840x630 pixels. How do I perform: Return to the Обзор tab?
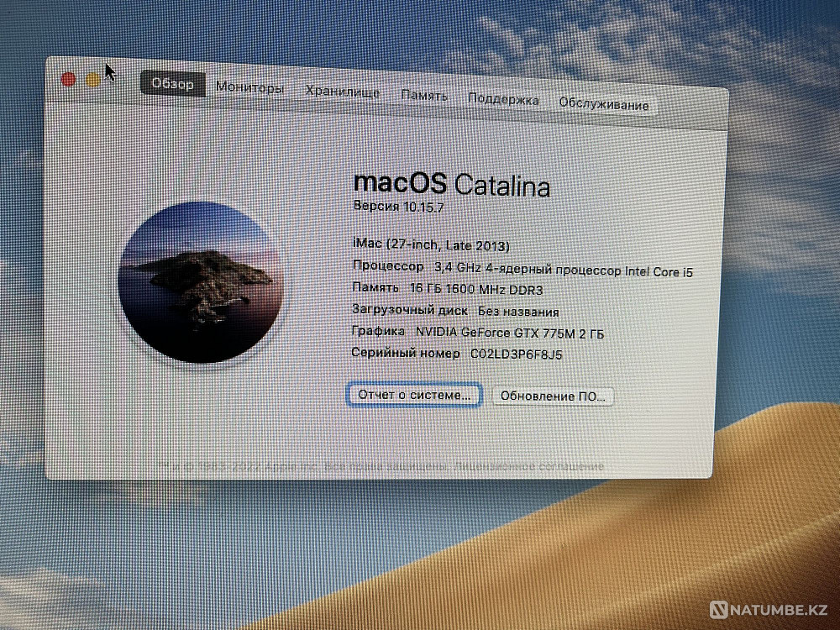point(171,83)
